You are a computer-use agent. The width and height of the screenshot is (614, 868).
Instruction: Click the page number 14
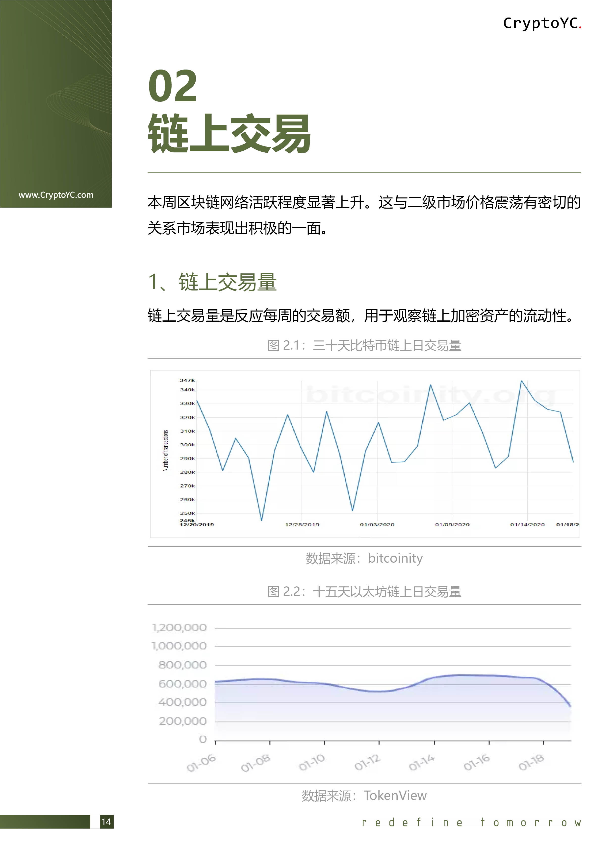[106, 822]
